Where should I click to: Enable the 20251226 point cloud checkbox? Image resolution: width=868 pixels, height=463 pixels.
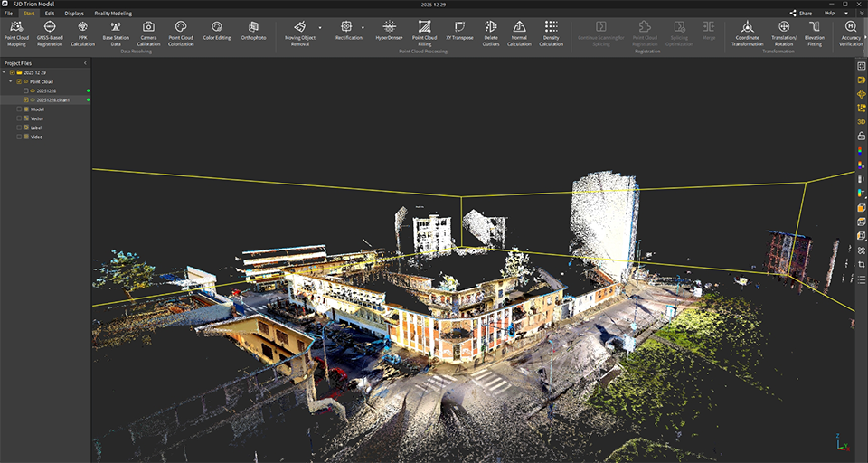(26, 90)
